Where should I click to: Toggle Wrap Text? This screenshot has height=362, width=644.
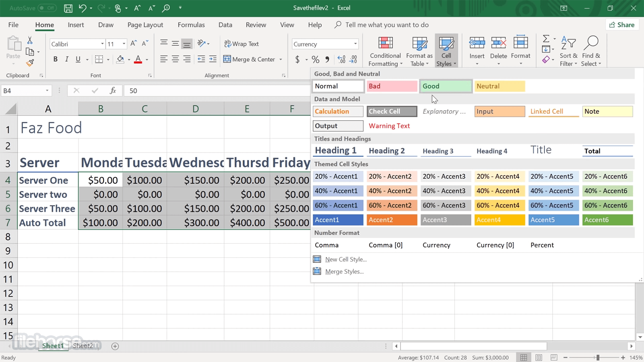pos(242,44)
